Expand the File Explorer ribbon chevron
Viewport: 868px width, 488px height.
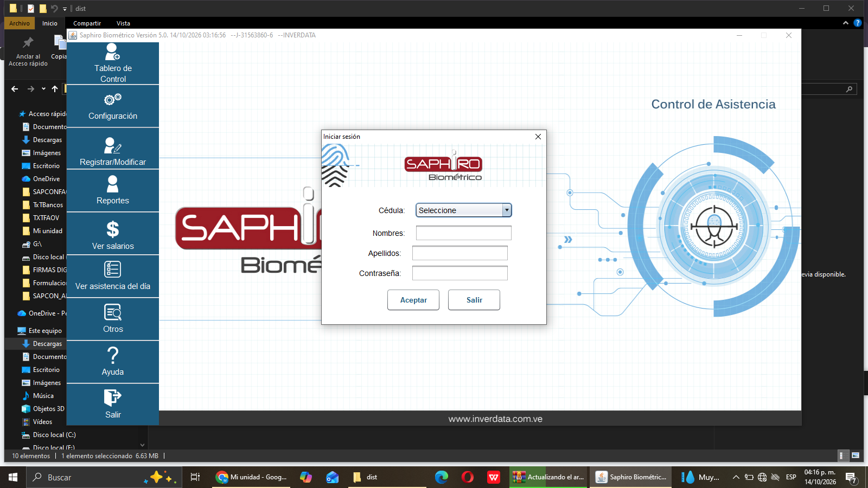tap(846, 23)
